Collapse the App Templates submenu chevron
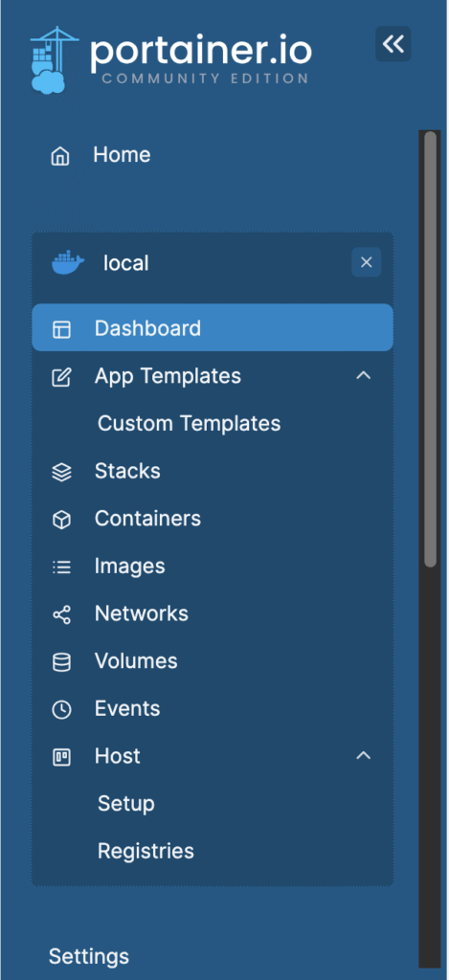This screenshot has height=980, width=449. click(364, 375)
